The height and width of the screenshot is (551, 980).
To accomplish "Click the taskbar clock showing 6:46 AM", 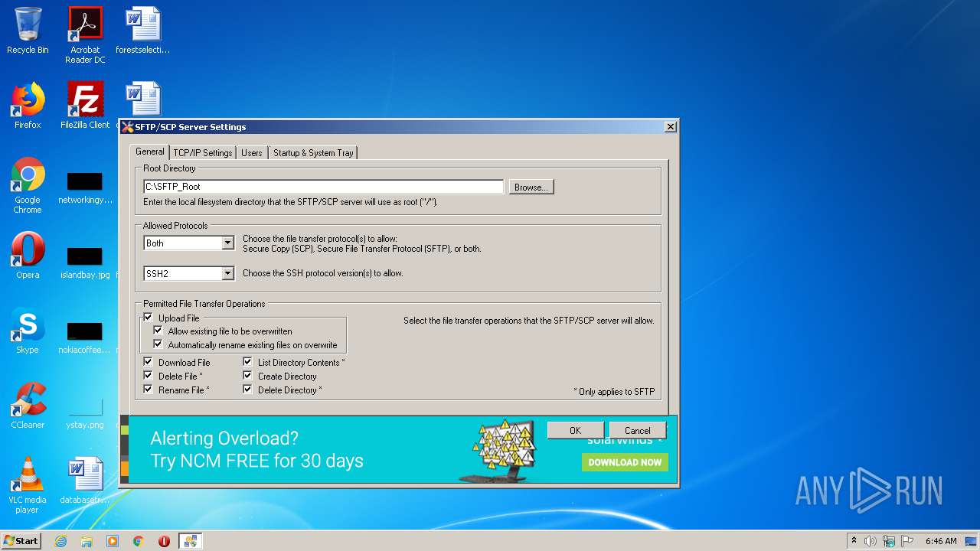I will click(941, 541).
